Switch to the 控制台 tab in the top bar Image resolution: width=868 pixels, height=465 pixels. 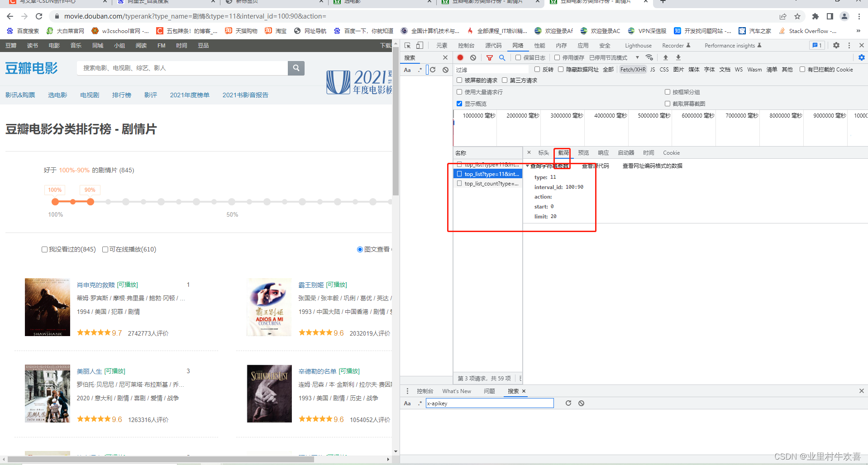pos(466,46)
